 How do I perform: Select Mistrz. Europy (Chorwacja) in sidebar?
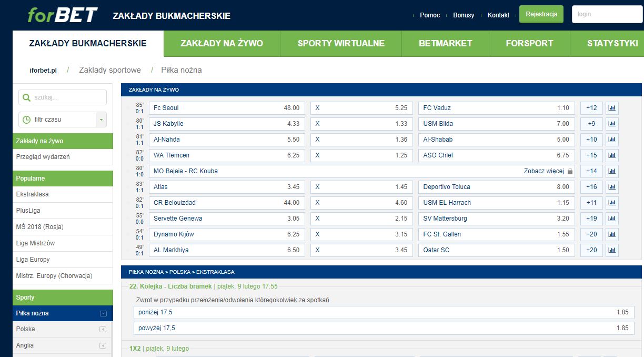(x=63, y=276)
